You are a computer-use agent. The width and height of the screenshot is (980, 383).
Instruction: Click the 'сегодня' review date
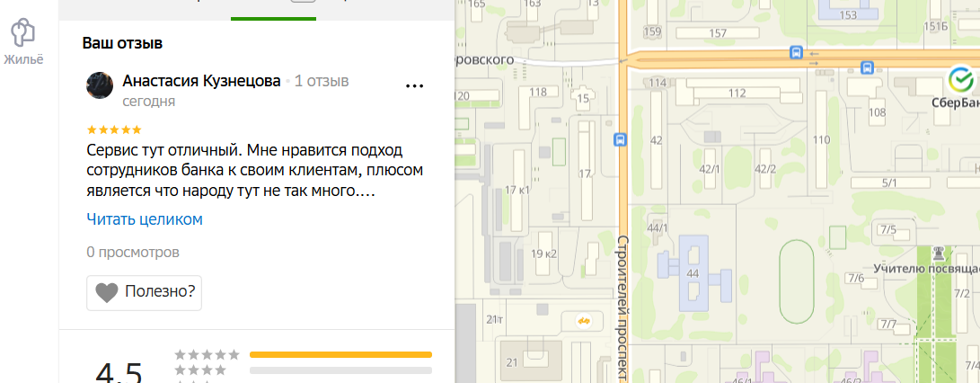click(148, 102)
